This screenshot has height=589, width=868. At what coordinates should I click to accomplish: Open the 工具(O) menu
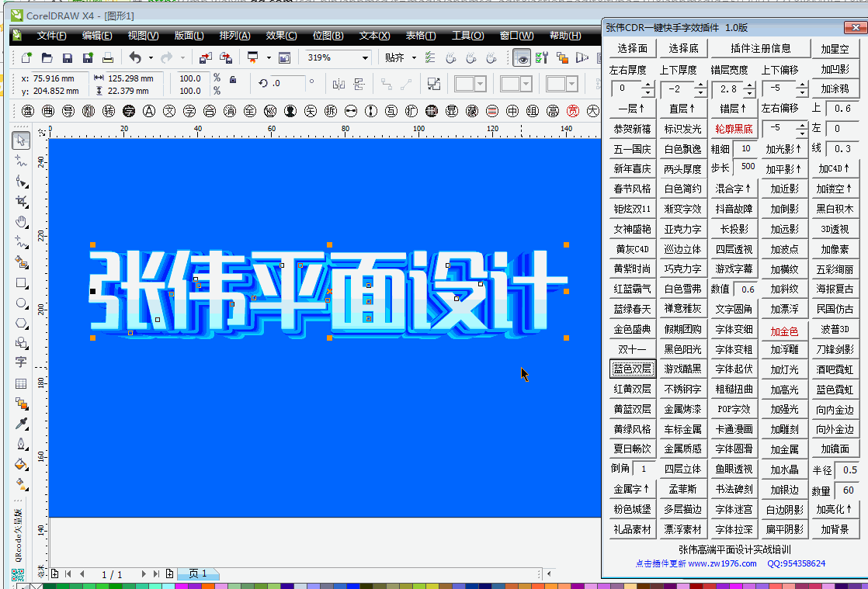(467, 36)
